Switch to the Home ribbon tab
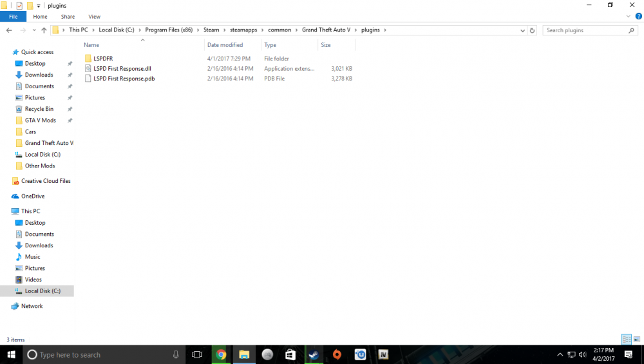Screen dimensions: 644x364 (x=40, y=17)
